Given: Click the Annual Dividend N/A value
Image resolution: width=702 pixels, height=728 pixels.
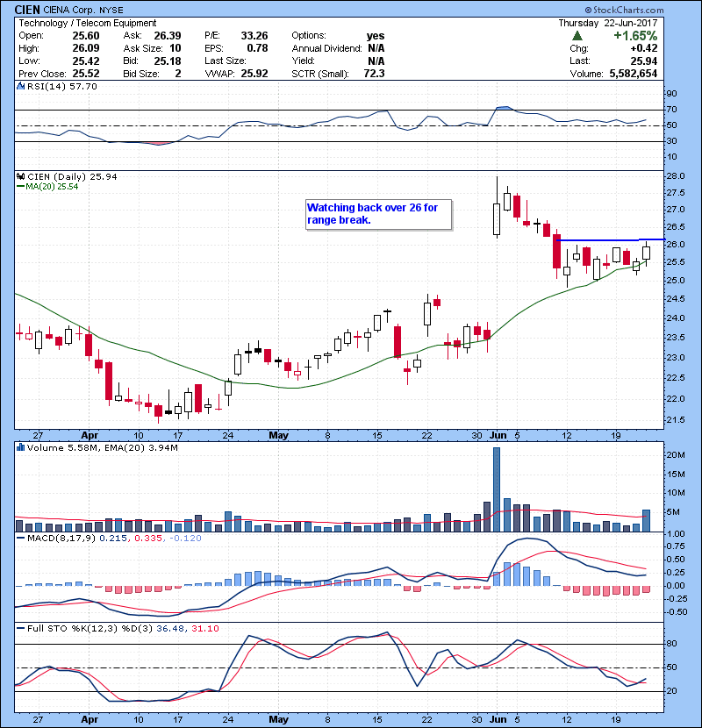Looking at the screenshot, I should pos(376,48).
